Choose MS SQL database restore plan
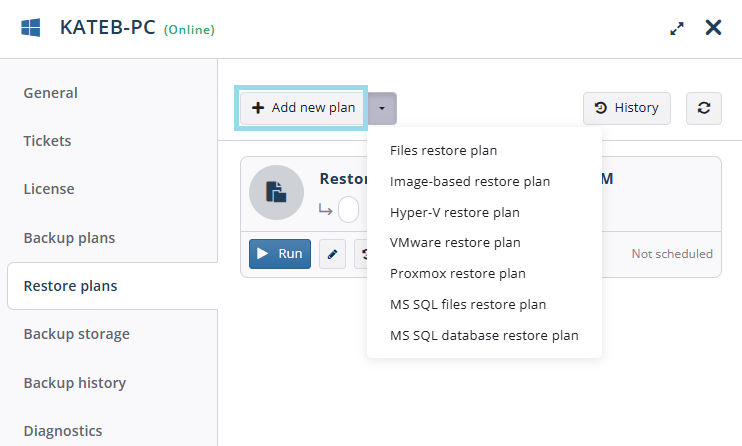The width and height of the screenshot is (742, 446). pos(484,335)
